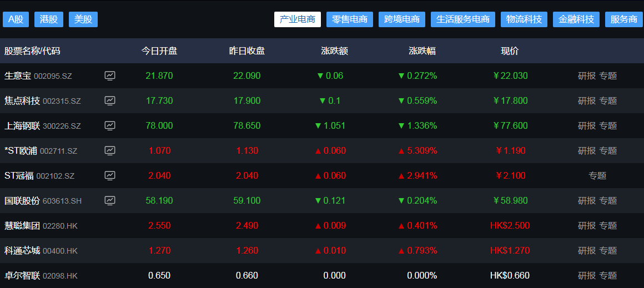
Task: Click stock name 焦点科技
Action: point(22,101)
